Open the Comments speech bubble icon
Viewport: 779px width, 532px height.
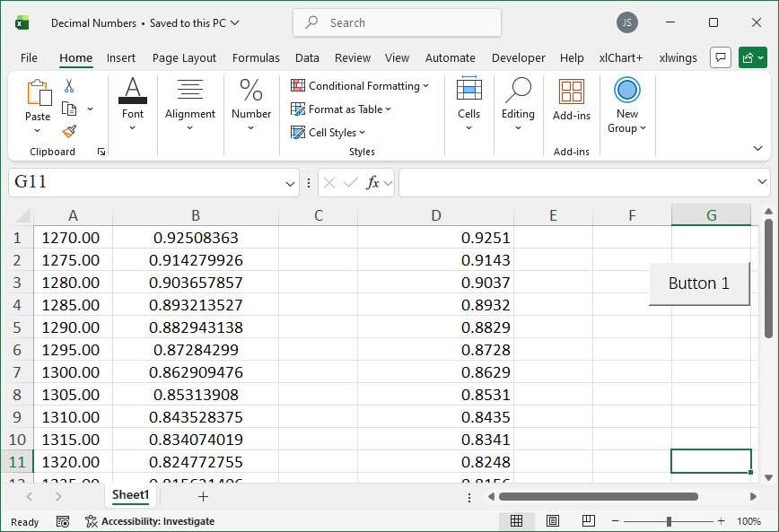pyautogui.click(x=720, y=57)
